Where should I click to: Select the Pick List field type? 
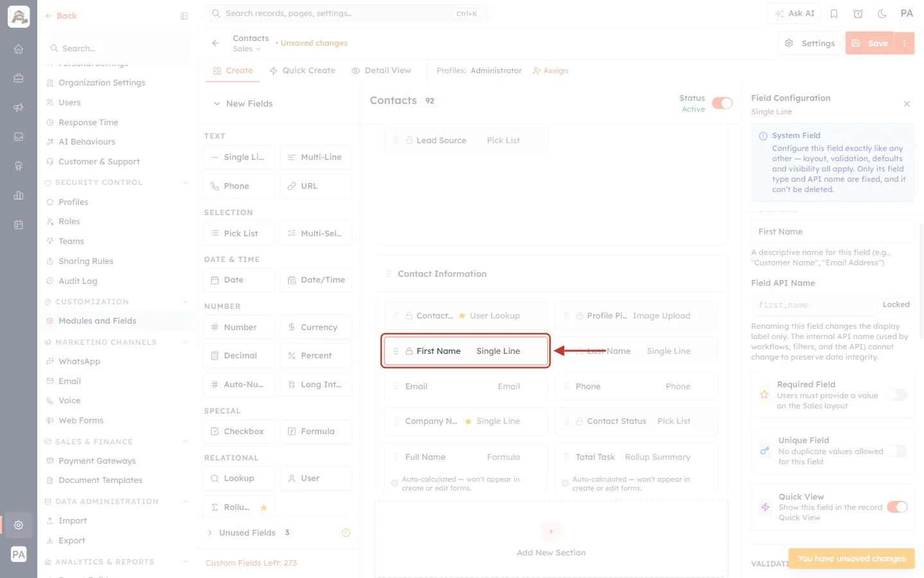pos(239,233)
